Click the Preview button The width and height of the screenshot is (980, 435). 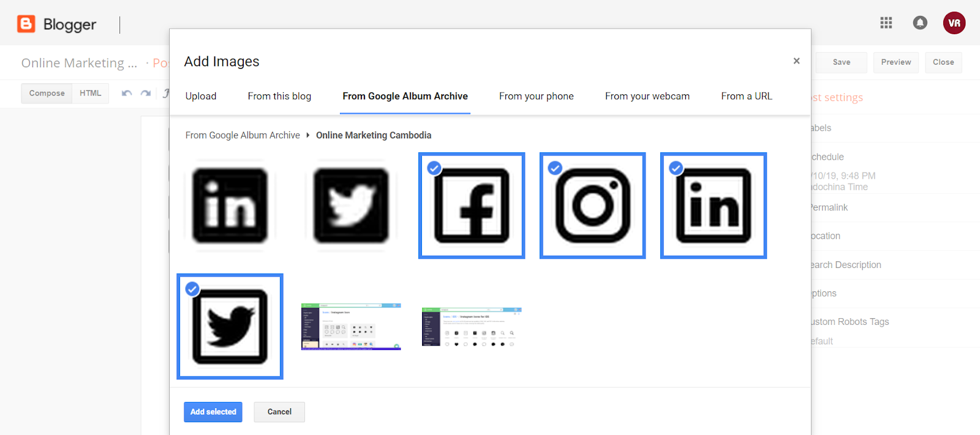(x=895, y=62)
